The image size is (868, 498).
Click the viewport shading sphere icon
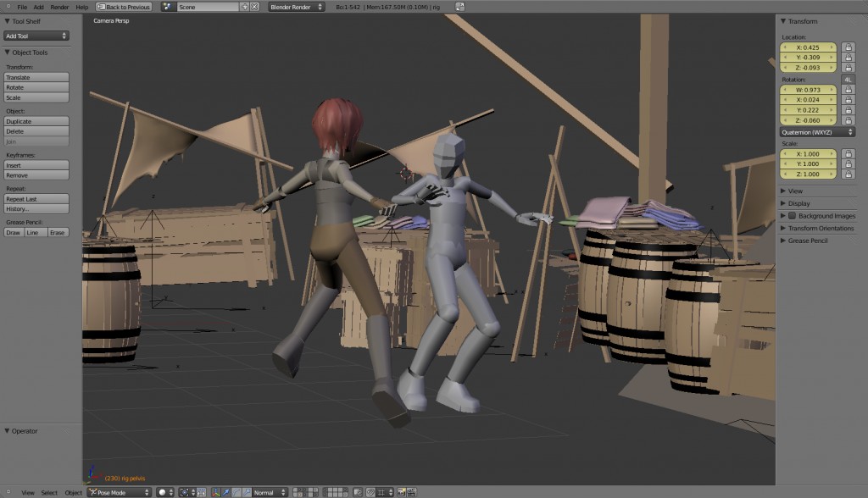(x=163, y=492)
